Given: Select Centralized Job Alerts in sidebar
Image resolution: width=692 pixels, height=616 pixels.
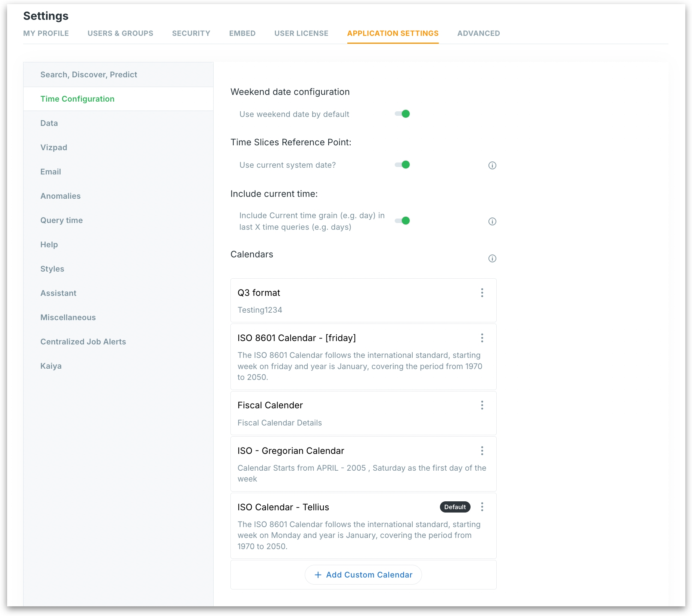Looking at the screenshot, I should [x=83, y=342].
